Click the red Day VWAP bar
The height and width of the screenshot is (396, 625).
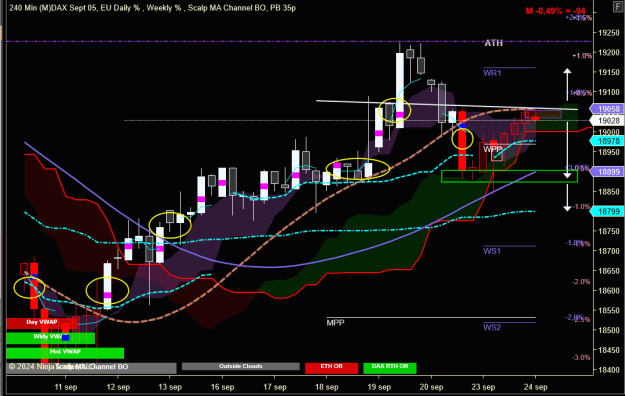tap(42, 323)
